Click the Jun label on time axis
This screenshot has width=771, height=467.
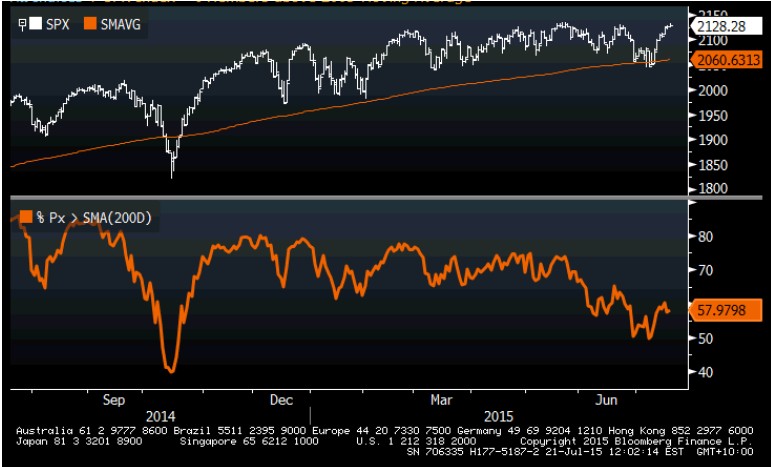pyautogui.click(x=606, y=400)
